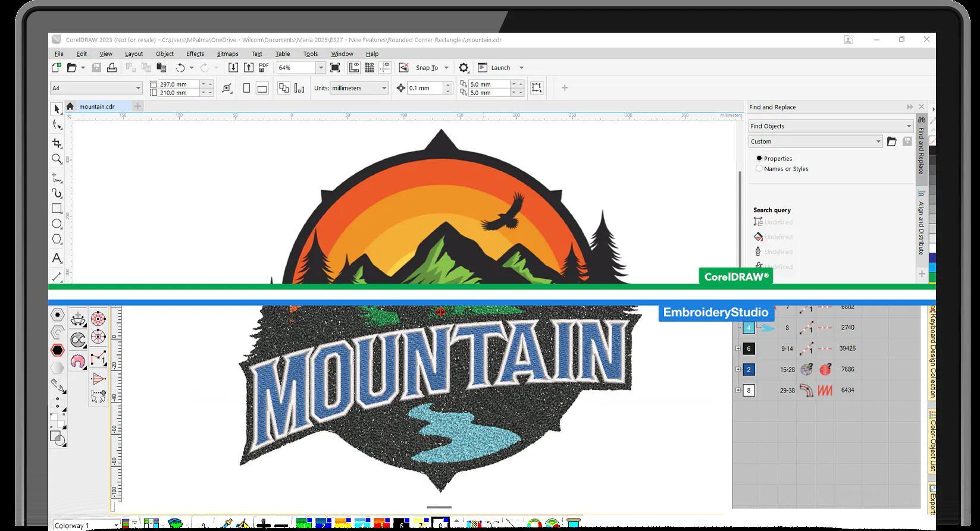This screenshot has height=531, width=980.
Task: Open the zoom level 64% dropdown
Action: coord(321,68)
